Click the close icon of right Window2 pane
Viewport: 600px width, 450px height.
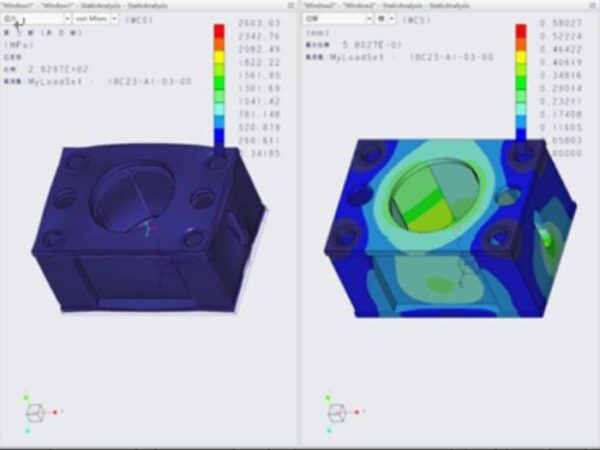pos(592,5)
